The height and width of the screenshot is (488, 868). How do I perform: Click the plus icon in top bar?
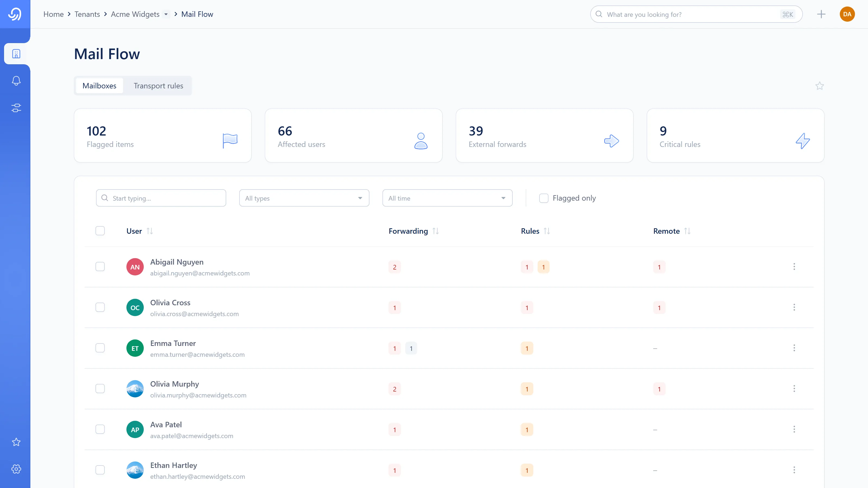click(821, 14)
